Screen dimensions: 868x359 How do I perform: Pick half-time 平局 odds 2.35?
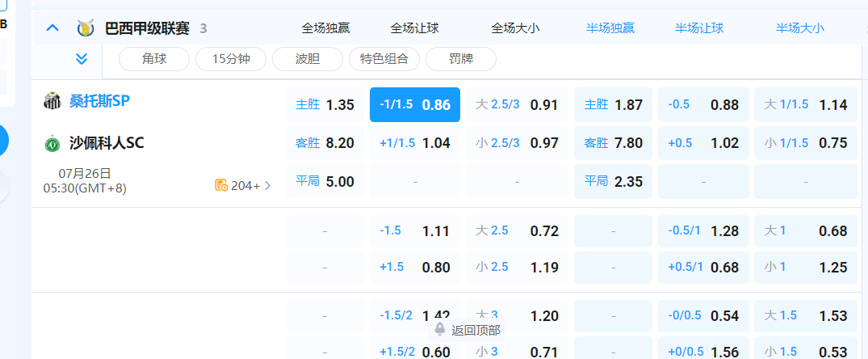pos(614,181)
